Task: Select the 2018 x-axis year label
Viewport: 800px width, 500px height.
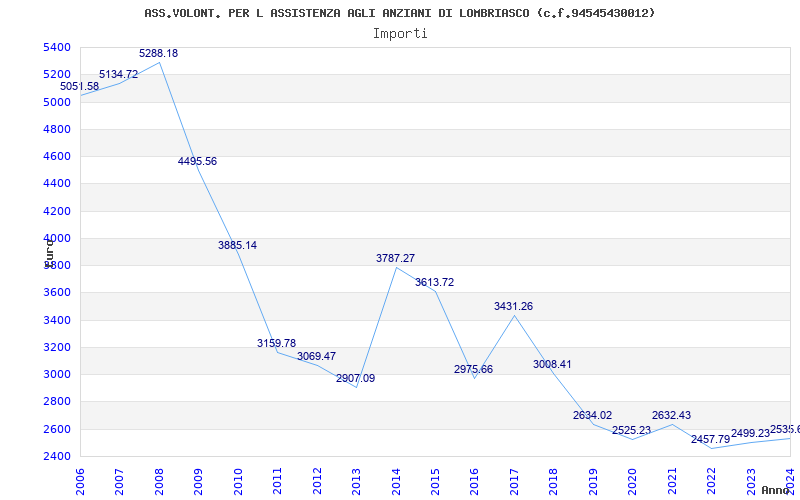Action: [554, 482]
